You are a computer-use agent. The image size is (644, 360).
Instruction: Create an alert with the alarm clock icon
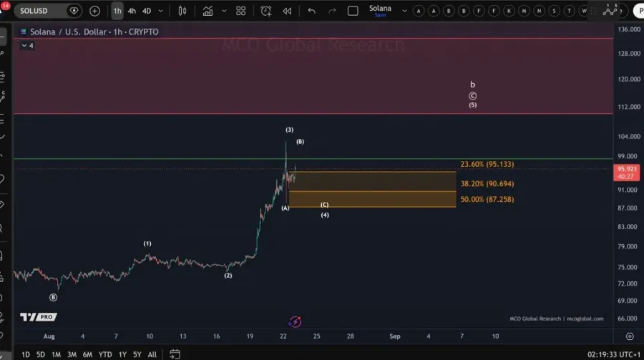(x=266, y=11)
